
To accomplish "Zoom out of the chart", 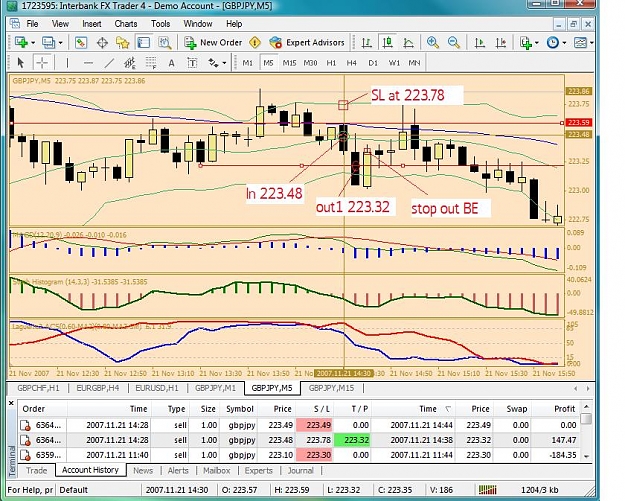I will tap(454, 43).
